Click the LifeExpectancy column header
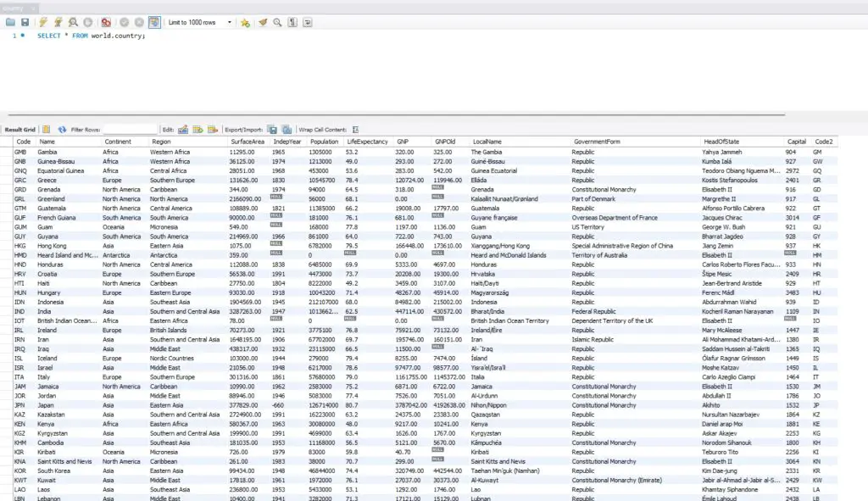Image resolution: width=868 pixels, height=501 pixels. [x=368, y=142]
